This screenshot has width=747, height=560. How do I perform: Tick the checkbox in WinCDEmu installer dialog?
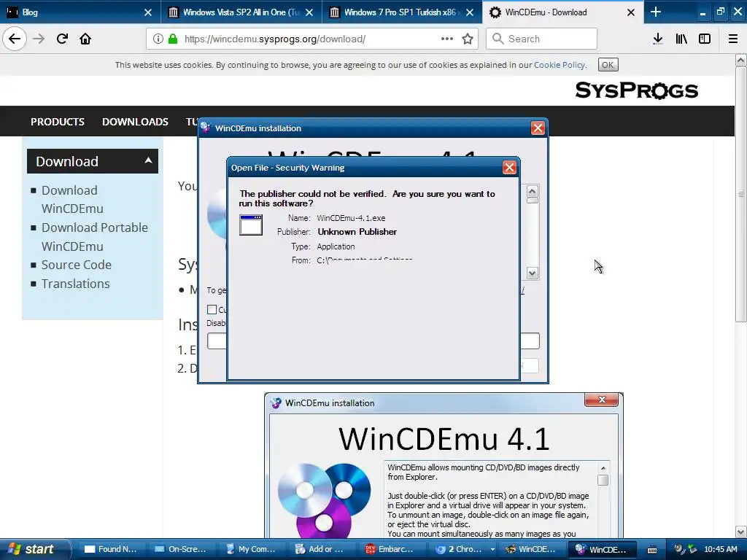click(x=212, y=309)
